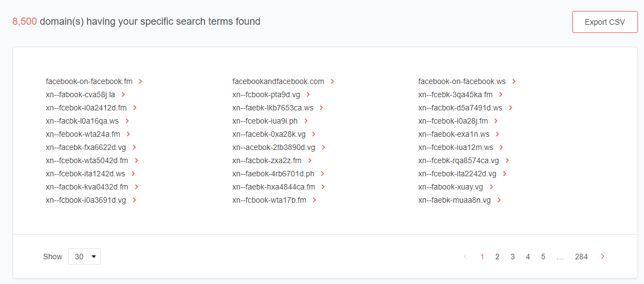Jump to last page 284
The image size is (644, 284).
tap(581, 257)
